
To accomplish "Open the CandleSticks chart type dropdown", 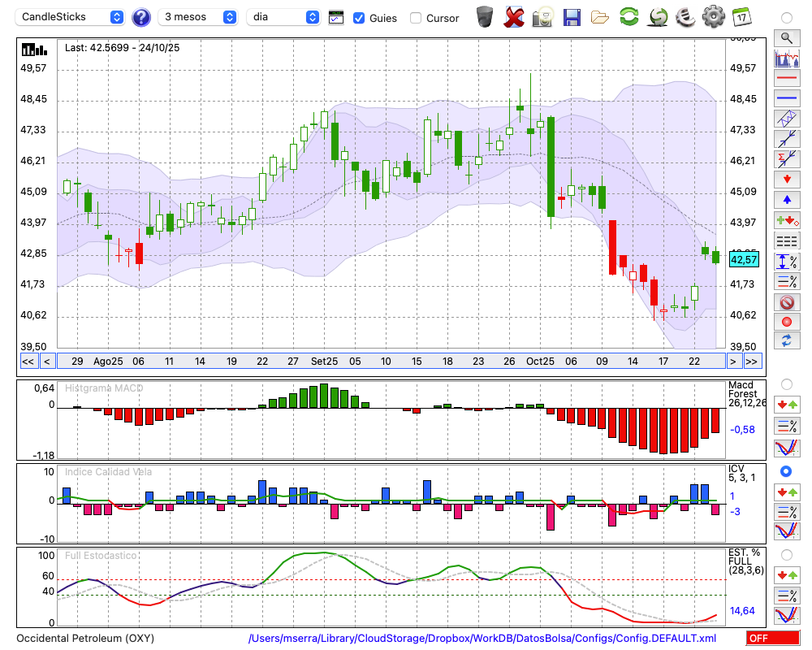I will 70,17.
